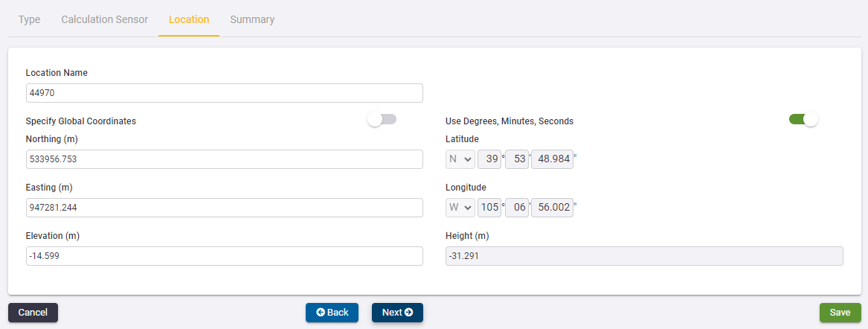Screen dimensions: 868x329
Task: Click the longitude degrees field showing 105
Action: coord(489,208)
